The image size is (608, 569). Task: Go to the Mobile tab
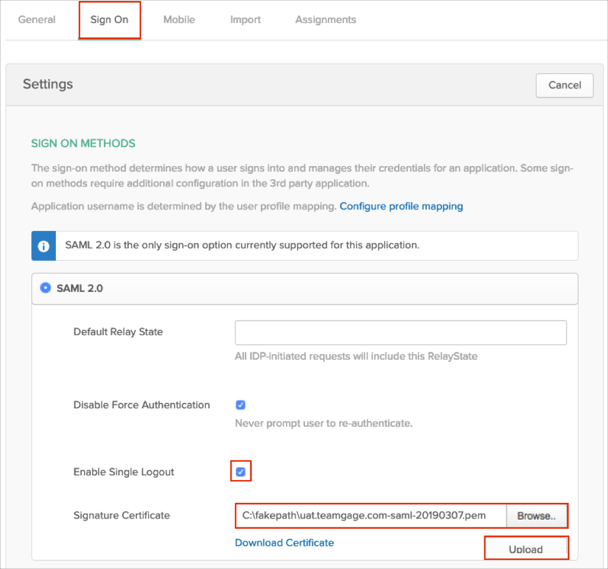click(179, 20)
